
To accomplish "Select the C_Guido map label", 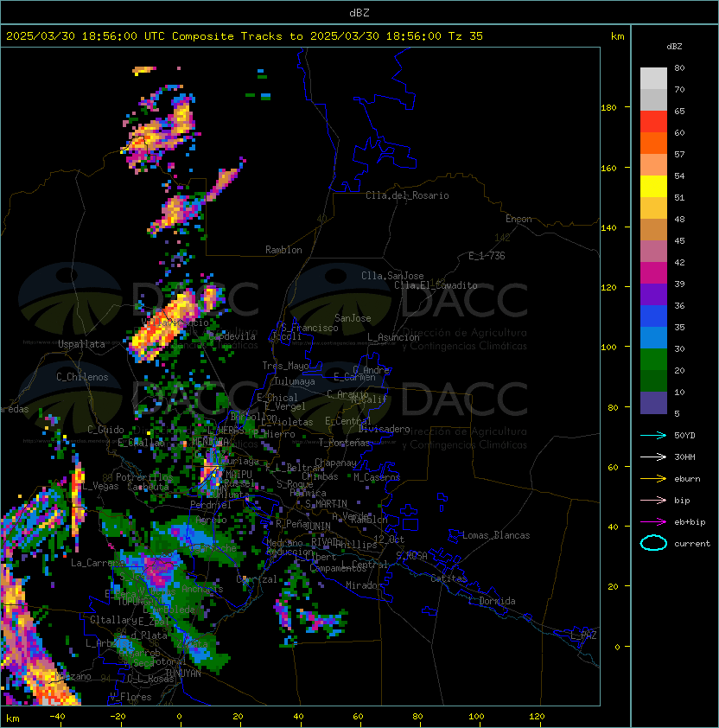I will pyautogui.click(x=105, y=430).
